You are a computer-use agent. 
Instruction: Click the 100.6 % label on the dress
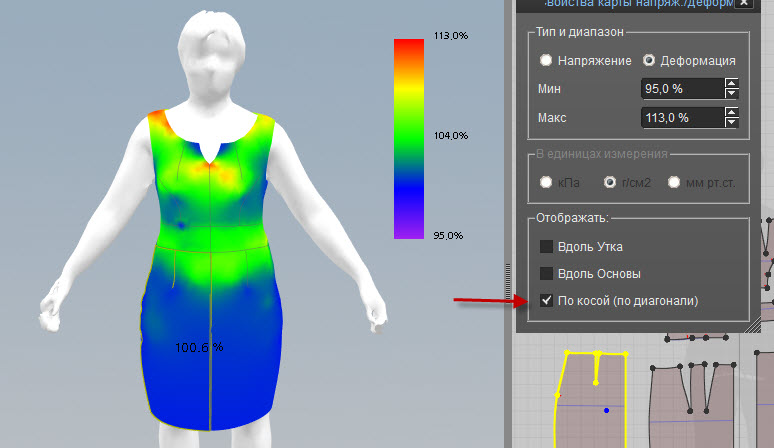[x=199, y=347]
